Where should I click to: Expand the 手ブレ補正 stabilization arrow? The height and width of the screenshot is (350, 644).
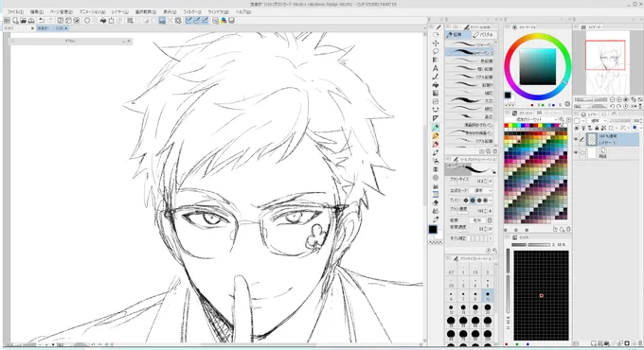click(x=491, y=238)
